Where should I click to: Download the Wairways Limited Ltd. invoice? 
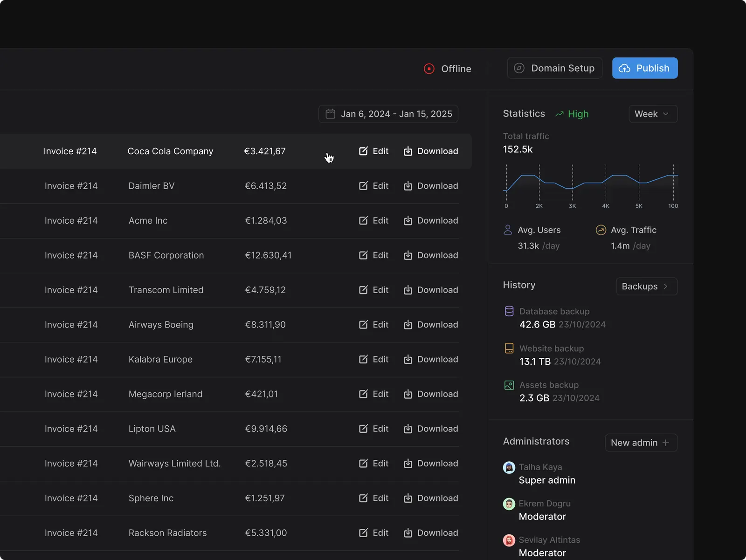tap(431, 464)
